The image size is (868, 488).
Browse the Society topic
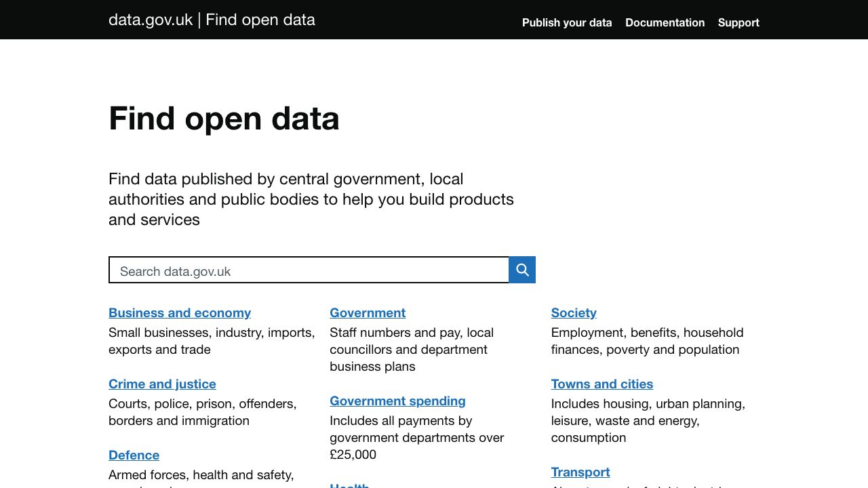574,312
